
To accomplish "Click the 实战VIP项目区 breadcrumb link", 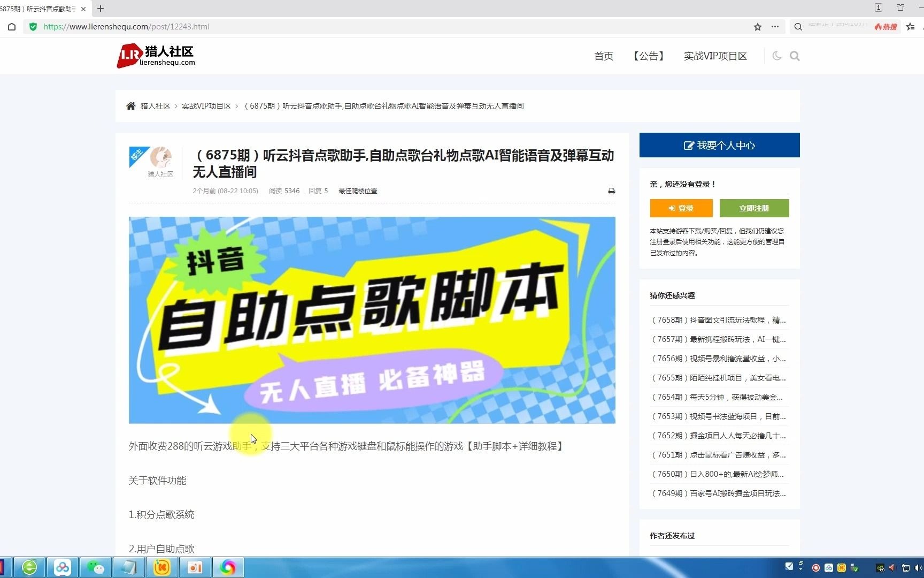I will tap(206, 106).
